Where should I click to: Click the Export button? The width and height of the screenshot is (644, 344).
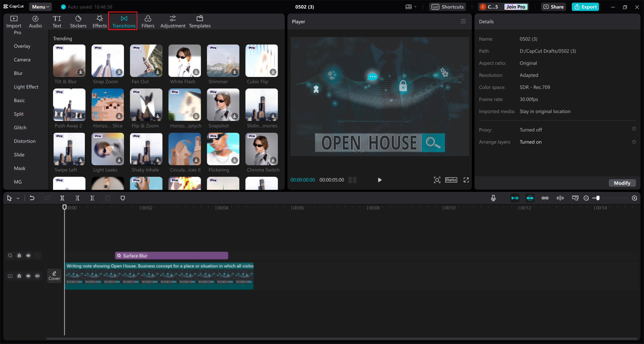tap(585, 7)
